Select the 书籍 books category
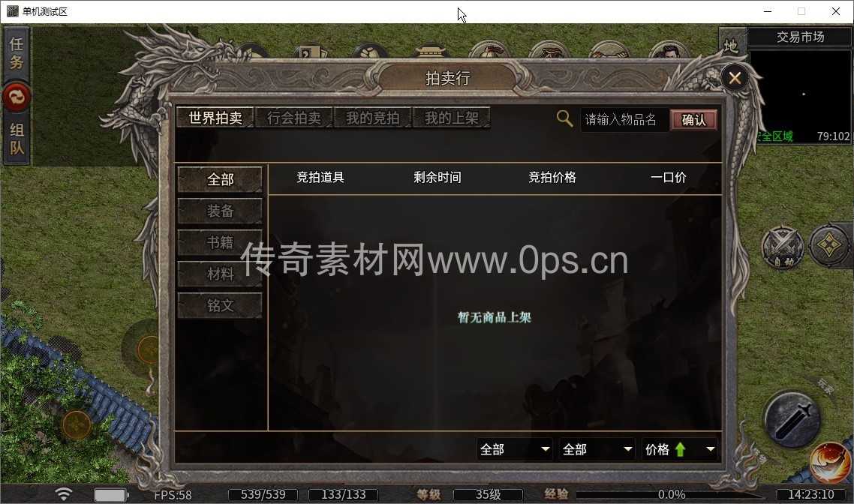 [220, 243]
